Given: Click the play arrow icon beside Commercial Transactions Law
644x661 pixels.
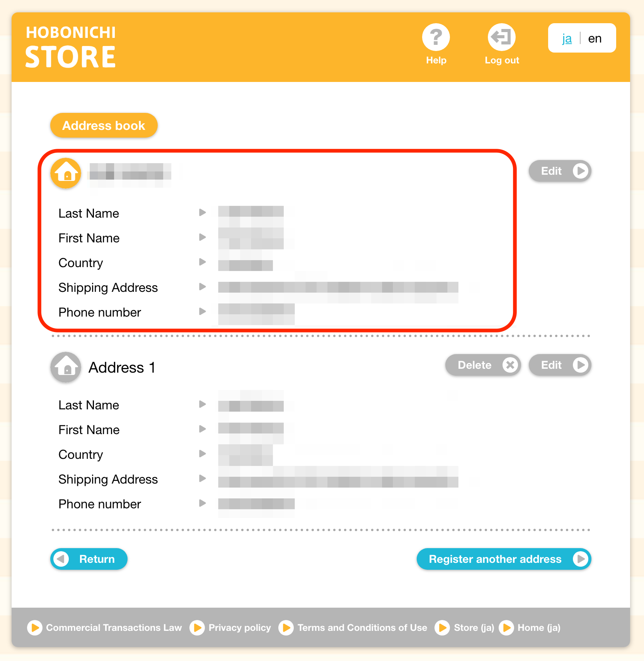Looking at the screenshot, I should click(x=35, y=627).
